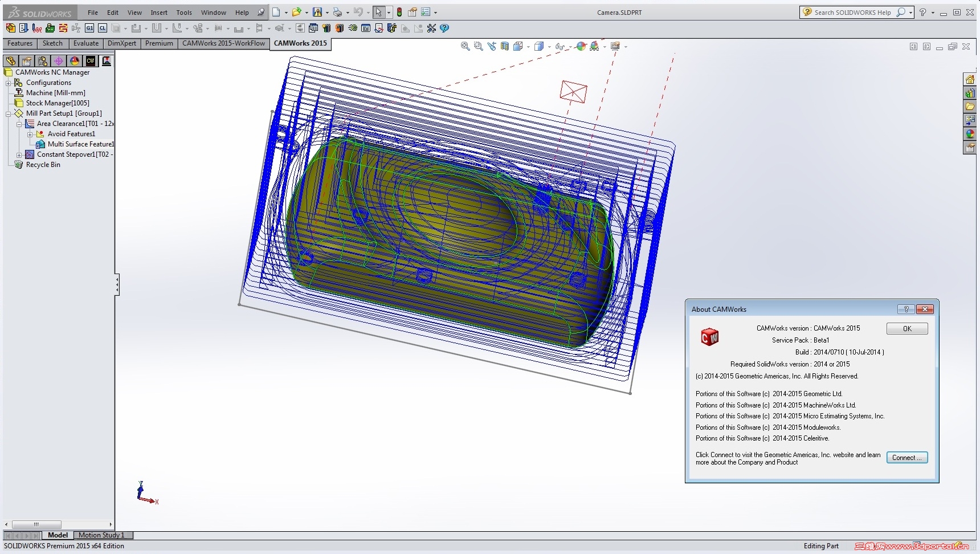The width and height of the screenshot is (980, 554).
Task: Open the Print dropdown arrow
Action: (x=347, y=13)
